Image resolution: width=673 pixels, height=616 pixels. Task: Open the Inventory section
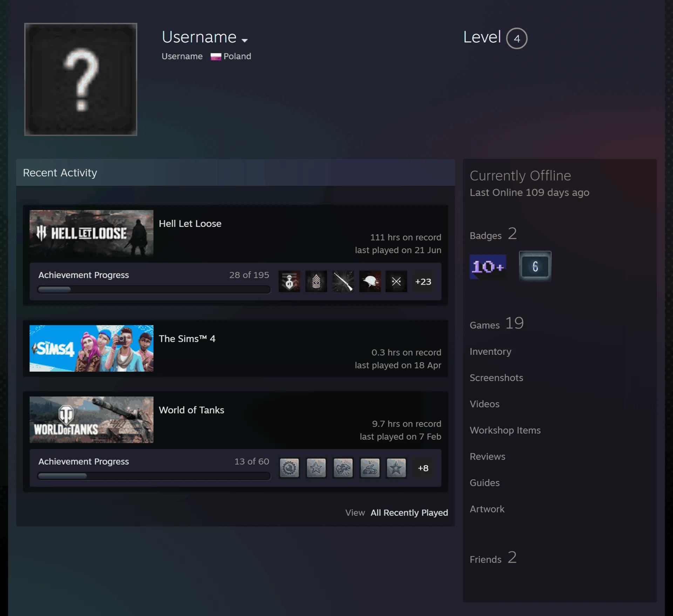[490, 351]
